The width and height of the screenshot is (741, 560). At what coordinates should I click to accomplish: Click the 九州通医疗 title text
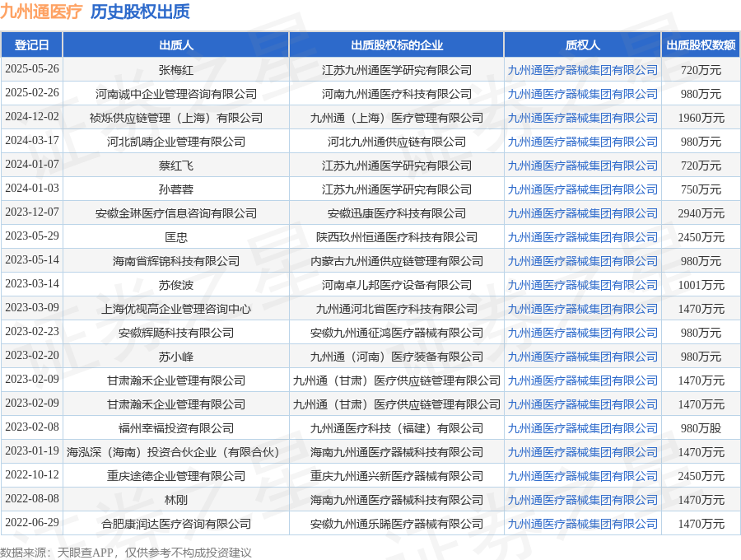coord(42,12)
